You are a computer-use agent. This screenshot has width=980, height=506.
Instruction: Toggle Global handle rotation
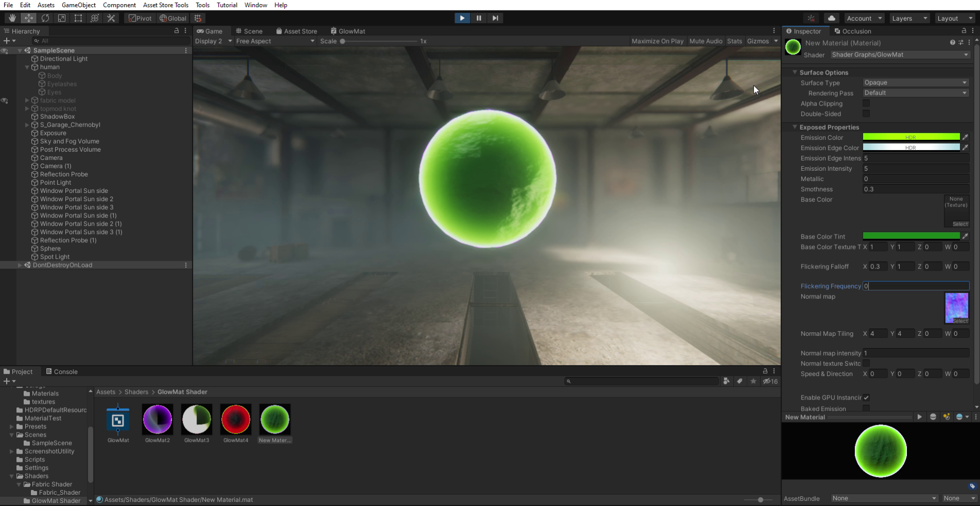[x=173, y=18]
